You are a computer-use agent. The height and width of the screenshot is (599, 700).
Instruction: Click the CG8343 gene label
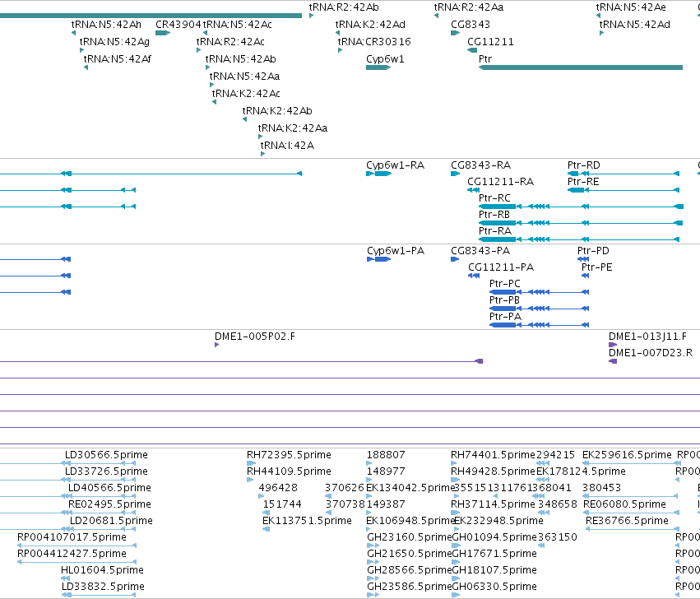[471, 25]
